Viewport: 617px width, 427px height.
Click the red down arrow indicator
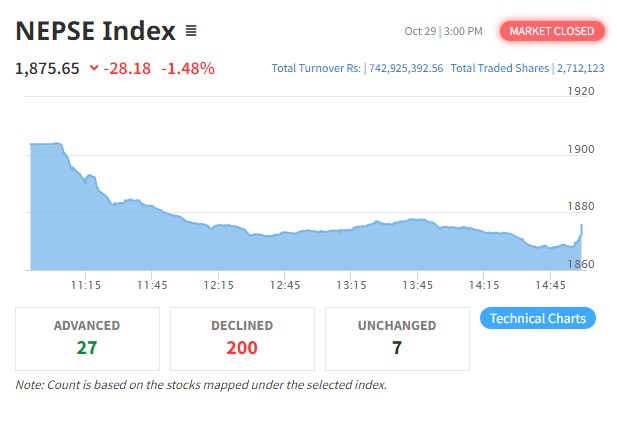point(94,69)
